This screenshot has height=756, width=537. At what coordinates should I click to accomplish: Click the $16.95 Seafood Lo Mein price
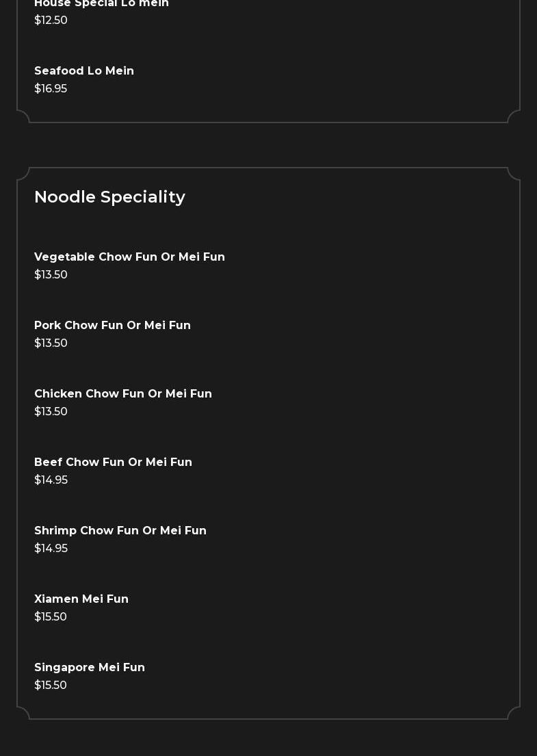tap(51, 89)
